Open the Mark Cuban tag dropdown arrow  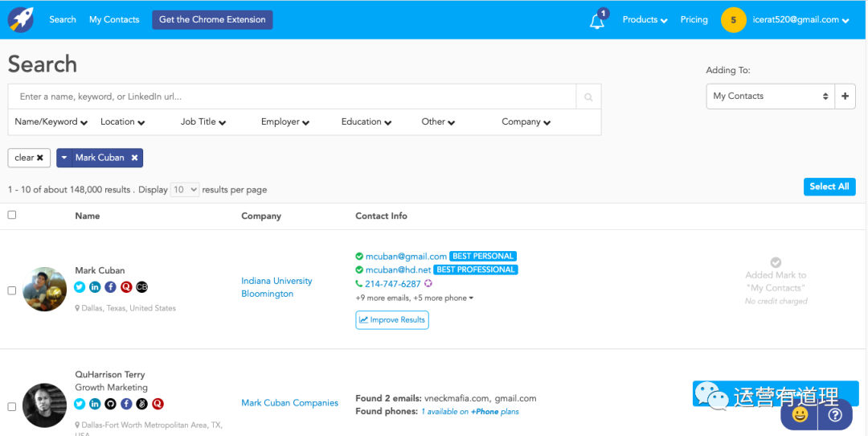(x=64, y=158)
